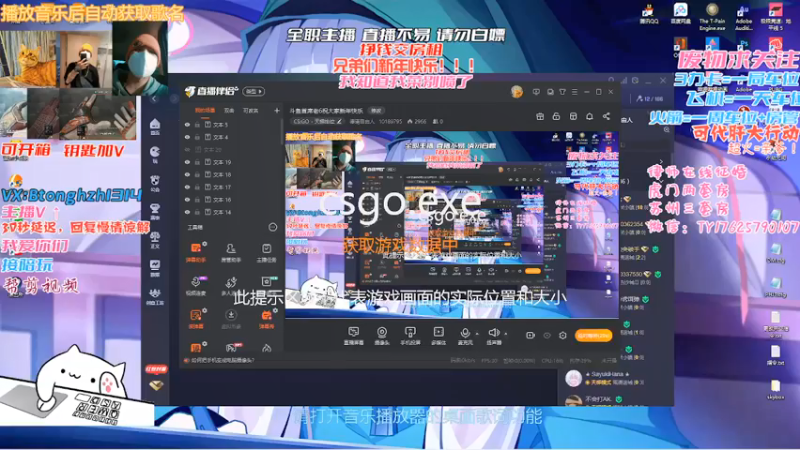
Task: Edit the CSGO category tag
Action: pos(317,121)
